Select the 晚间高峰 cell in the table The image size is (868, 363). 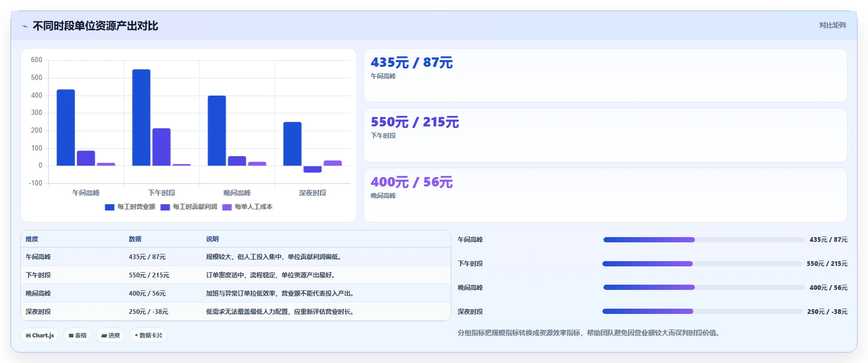(38, 293)
